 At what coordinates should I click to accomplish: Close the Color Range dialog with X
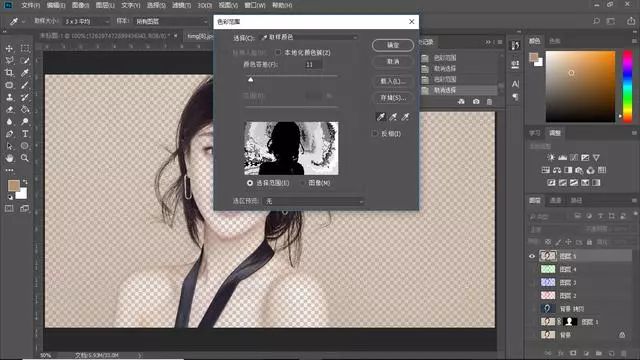click(411, 22)
